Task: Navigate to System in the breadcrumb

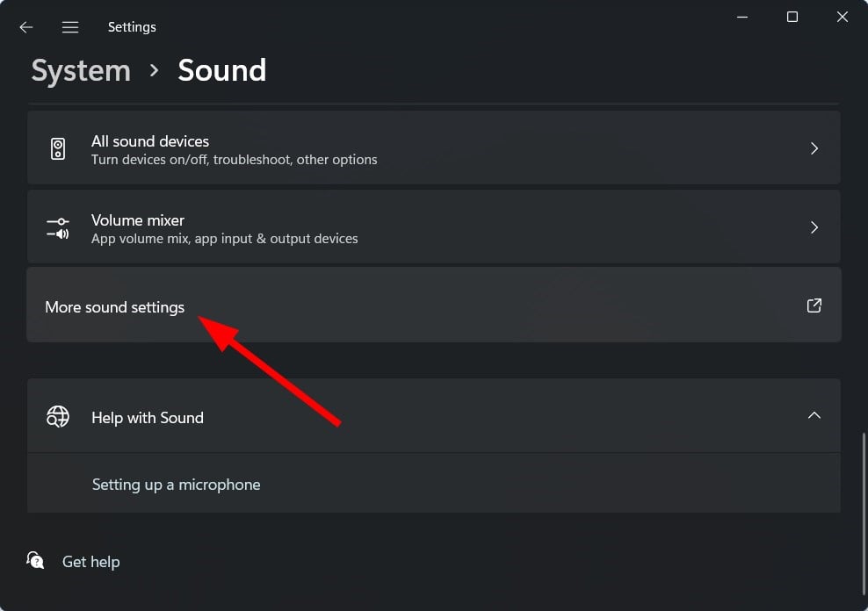Action: pyautogui.click(x=81, y=71)
